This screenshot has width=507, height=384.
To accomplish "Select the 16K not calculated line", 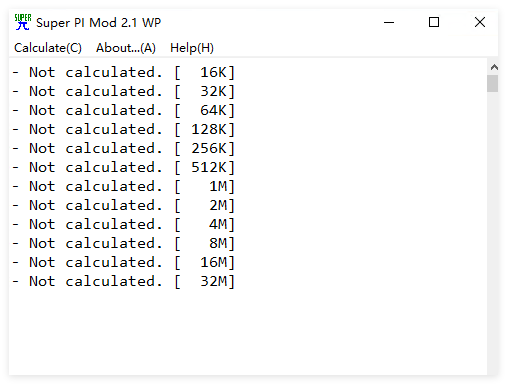I will click(x=124, y=72).
